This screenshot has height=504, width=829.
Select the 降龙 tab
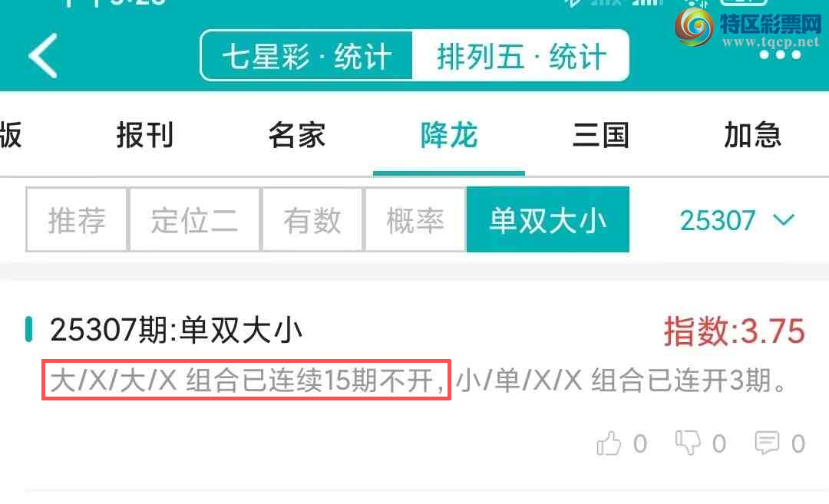point(449,135)
